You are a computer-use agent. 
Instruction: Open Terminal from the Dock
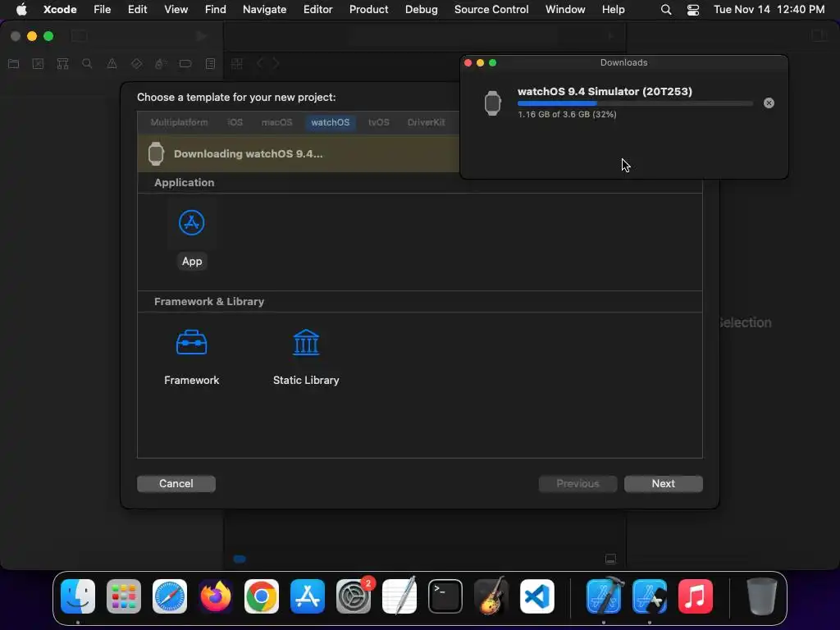click(x=445, y=596)
